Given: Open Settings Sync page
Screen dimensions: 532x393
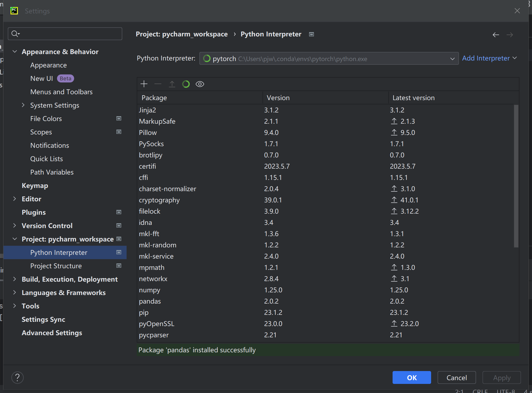Looking at the screenshot, I should coord(43,319).
